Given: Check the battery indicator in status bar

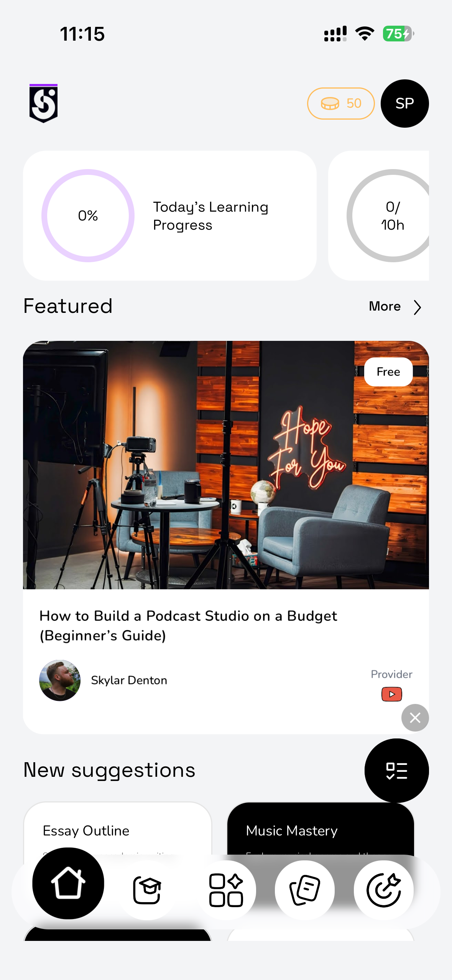Looking at the screenshot, I should pyautogui.click(x=398, y=34).
